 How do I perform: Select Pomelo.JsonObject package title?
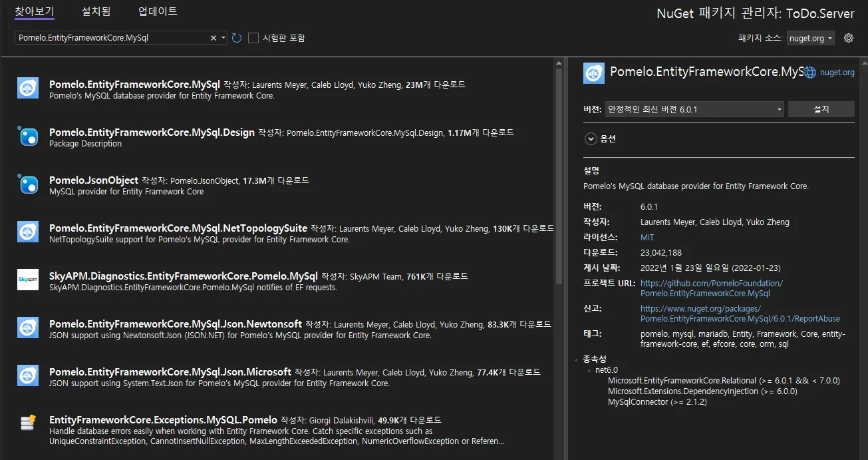94,180
